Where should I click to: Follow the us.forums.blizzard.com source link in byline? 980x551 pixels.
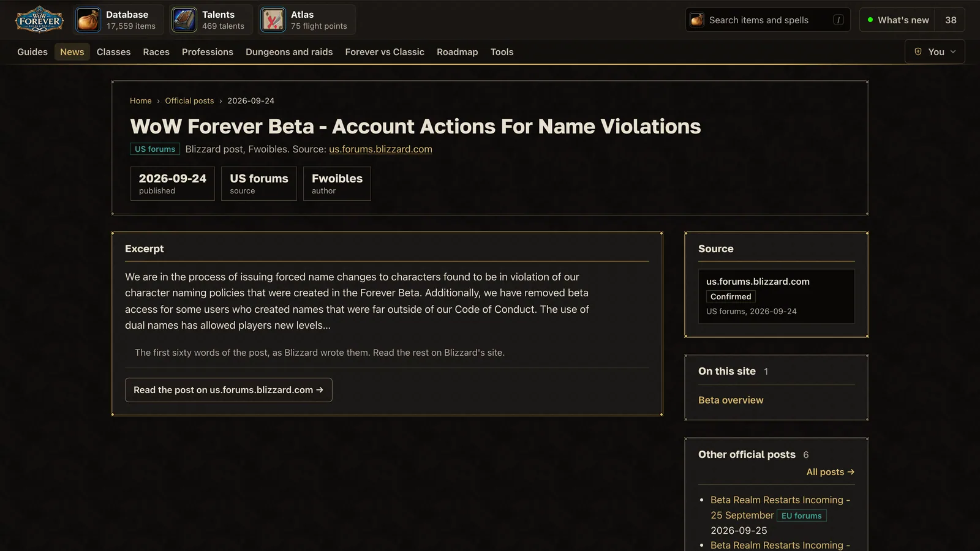click(380, 149)
